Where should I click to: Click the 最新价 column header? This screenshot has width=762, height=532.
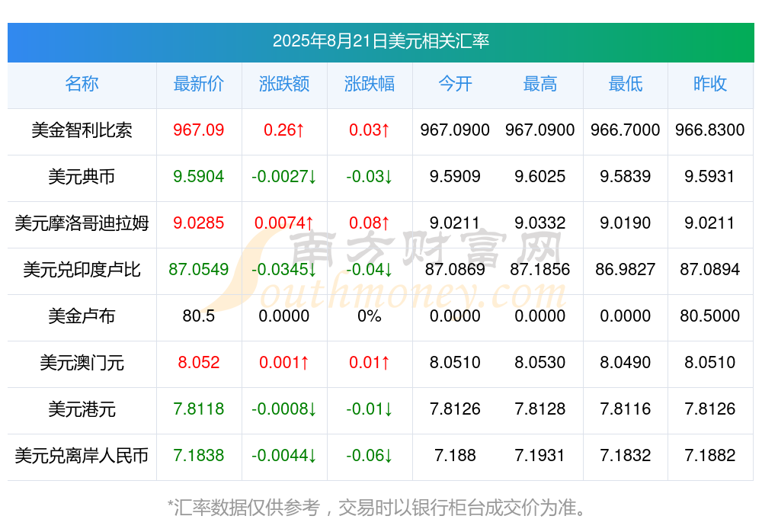point(199,84)
